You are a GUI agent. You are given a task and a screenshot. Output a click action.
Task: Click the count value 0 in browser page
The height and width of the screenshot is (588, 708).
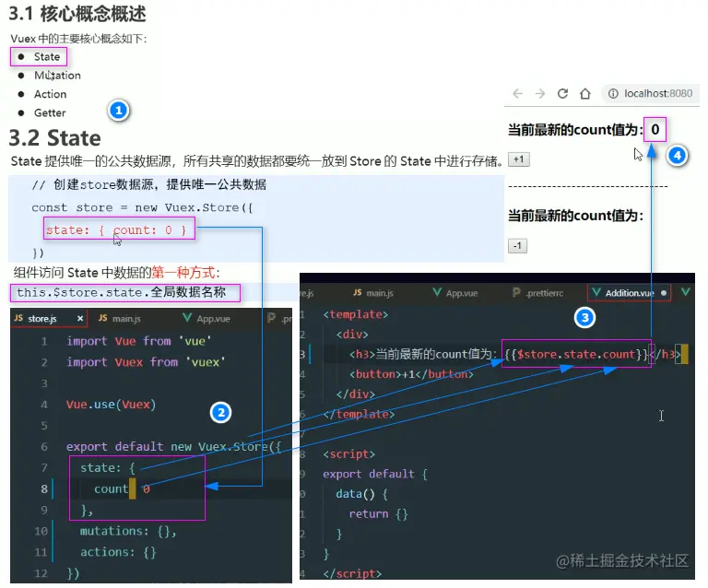(x=655, y=130)
